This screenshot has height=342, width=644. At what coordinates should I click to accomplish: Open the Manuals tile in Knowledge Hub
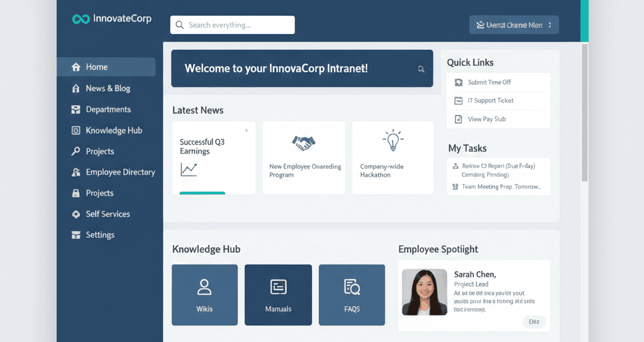click(x=278, y=295)
